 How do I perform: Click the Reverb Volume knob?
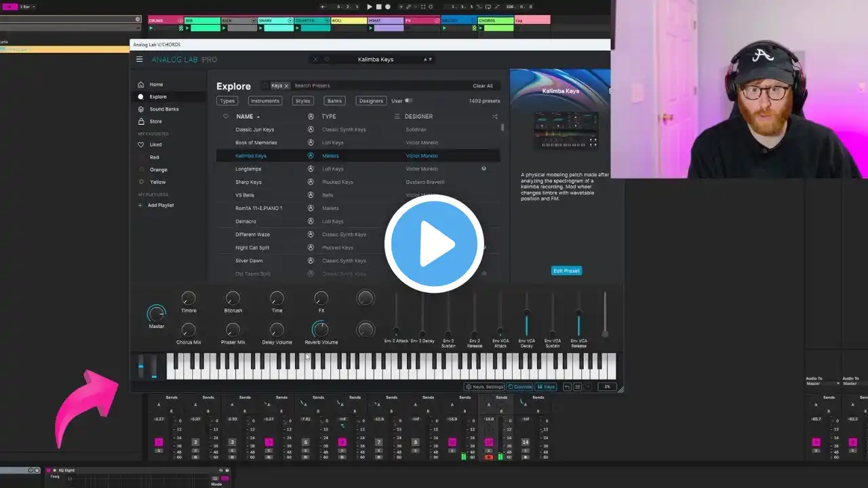[x=320, y=329]
